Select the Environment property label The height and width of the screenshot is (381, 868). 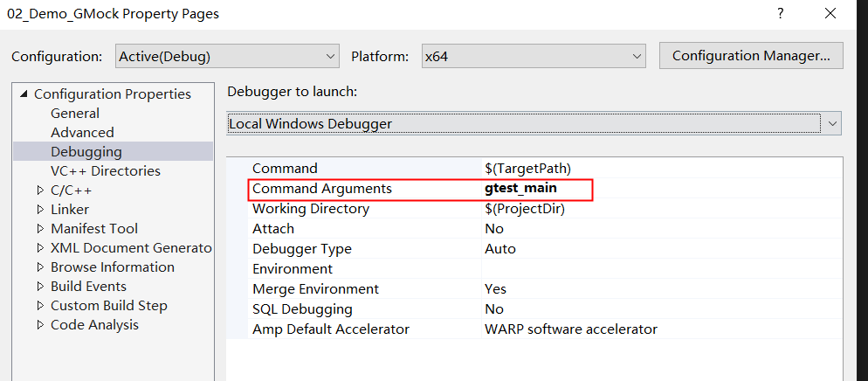point(293,269)
